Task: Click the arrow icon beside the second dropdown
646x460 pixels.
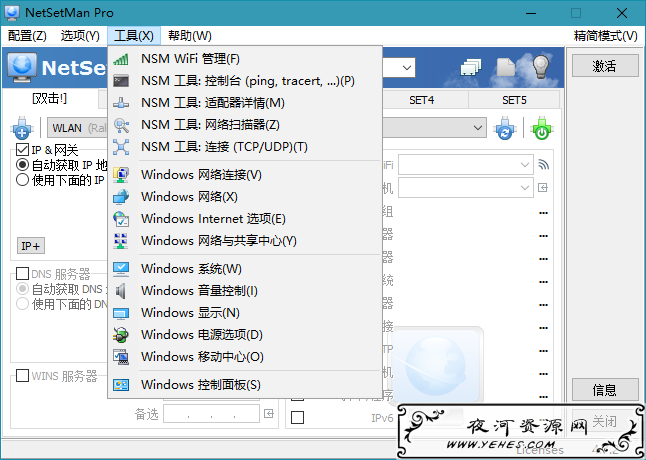Action: coord(543,188)
